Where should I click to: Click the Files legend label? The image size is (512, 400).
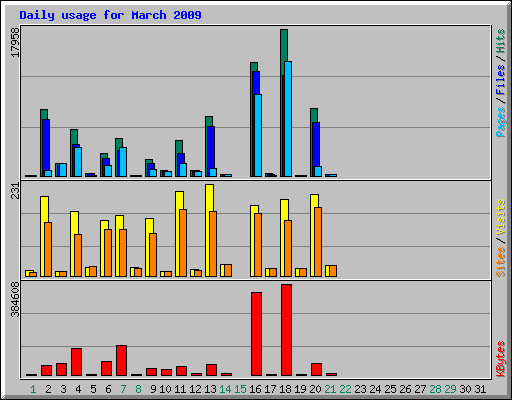(x=501, y=80)
